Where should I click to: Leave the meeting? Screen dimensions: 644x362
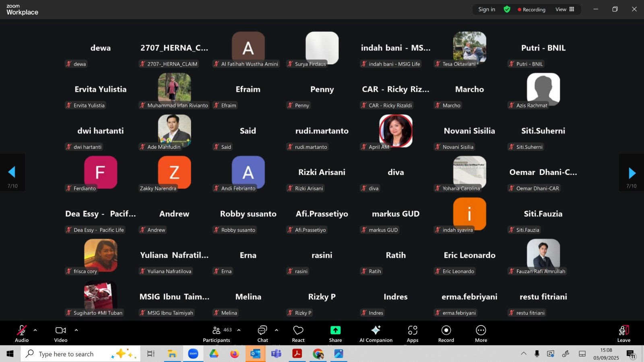623,334
